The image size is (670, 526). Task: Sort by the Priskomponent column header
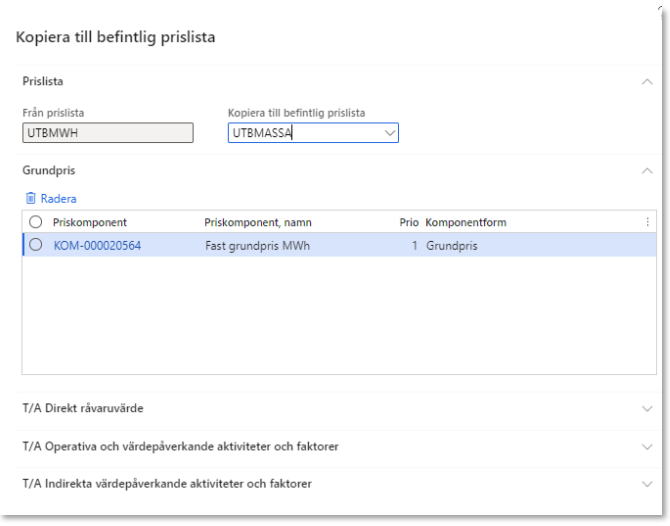tap(90, 222)
